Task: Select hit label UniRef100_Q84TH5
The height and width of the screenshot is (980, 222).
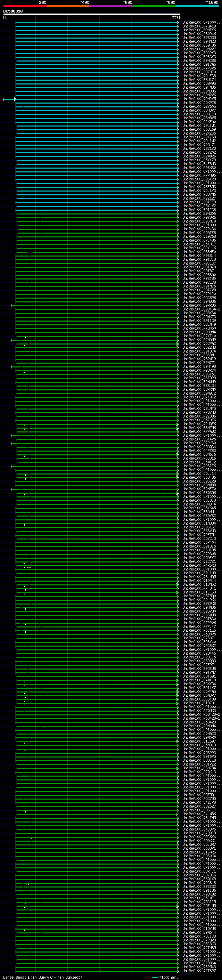Action: 199,818
